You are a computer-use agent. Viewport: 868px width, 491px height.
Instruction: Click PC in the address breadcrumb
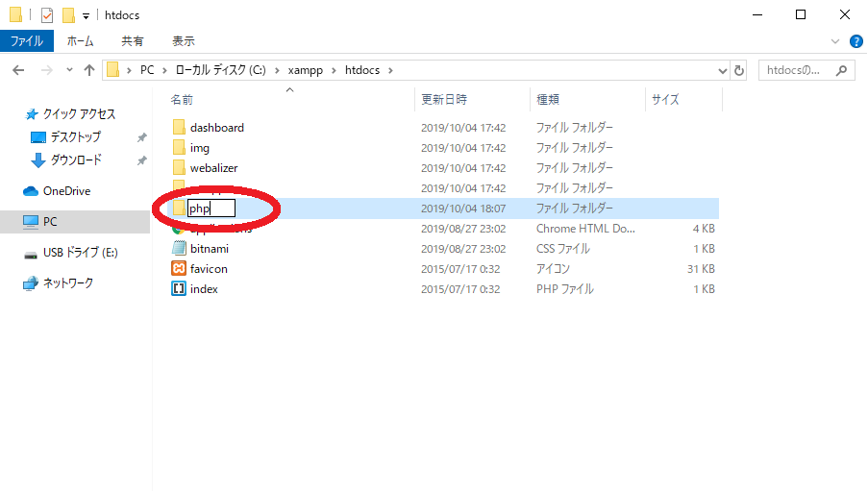[147, 70]
